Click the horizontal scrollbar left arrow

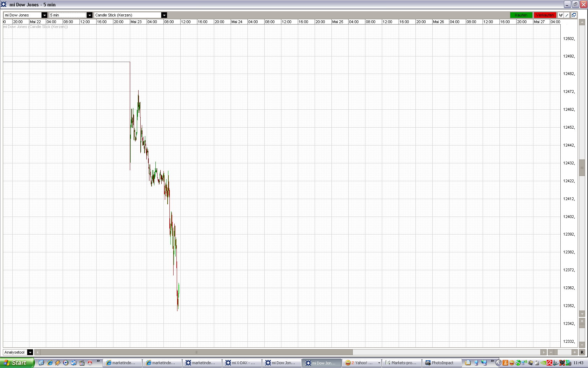tap(37, 352)
